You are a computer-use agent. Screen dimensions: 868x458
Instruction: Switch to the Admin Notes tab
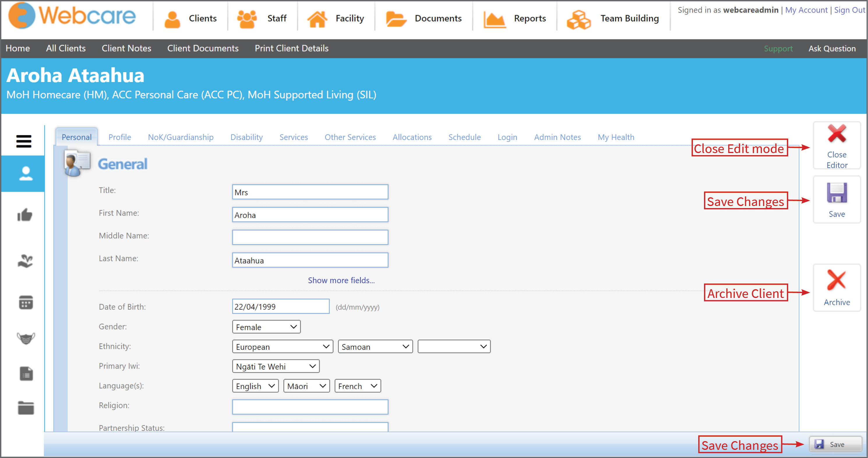tap(557, 137)
